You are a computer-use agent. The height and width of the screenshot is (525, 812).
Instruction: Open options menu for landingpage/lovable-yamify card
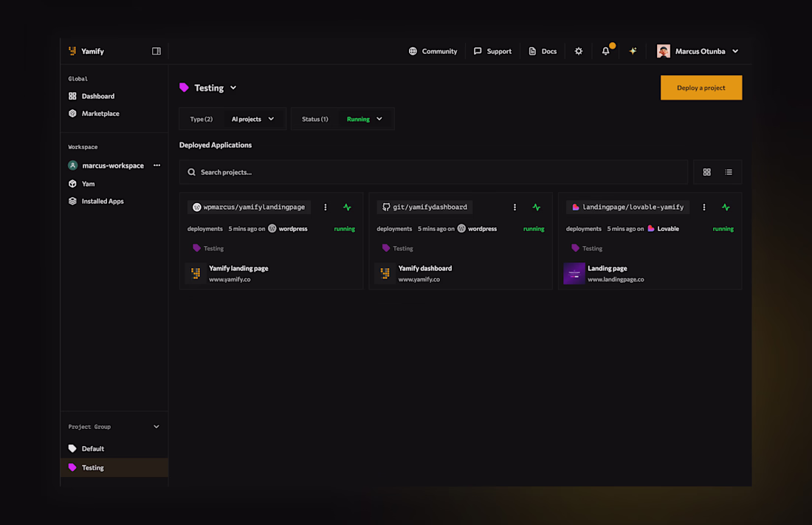703,207
